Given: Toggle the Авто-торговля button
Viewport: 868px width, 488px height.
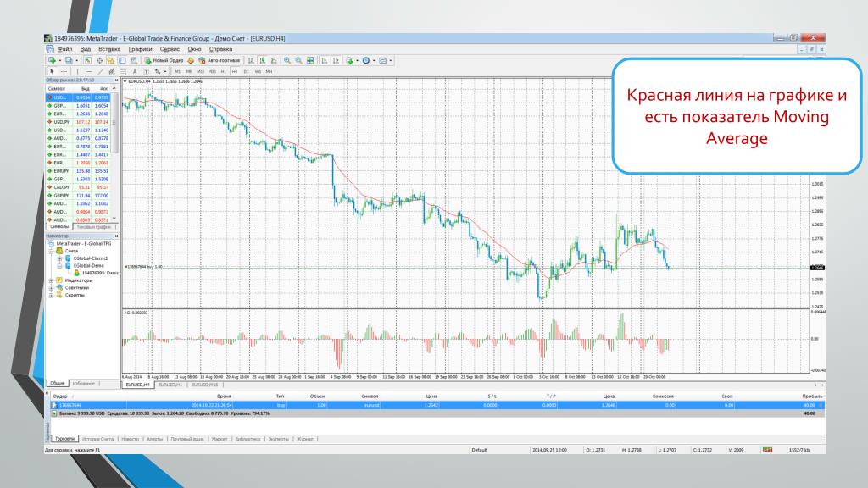Looking at the screenshot, I should 220,60.
